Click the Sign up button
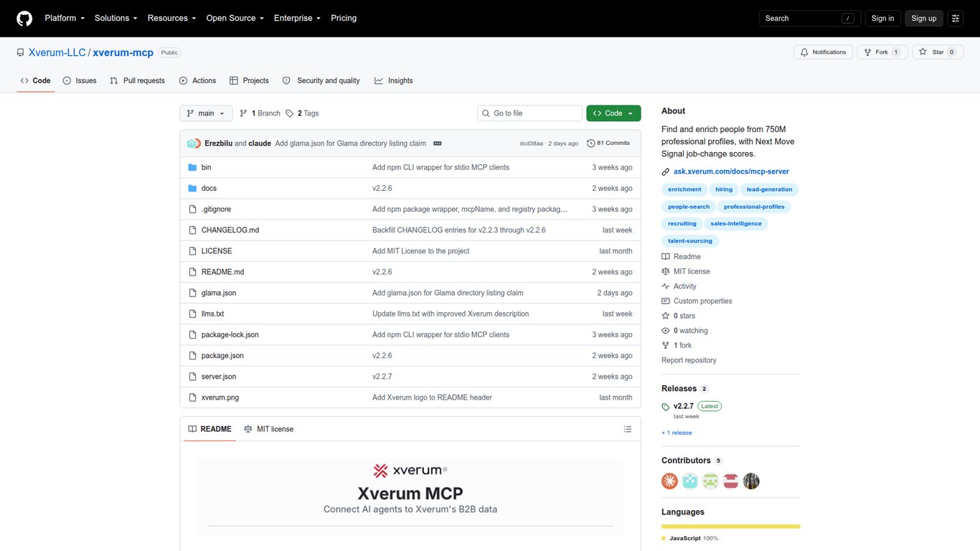The image size is (980, 551). [x=923, y=19]
